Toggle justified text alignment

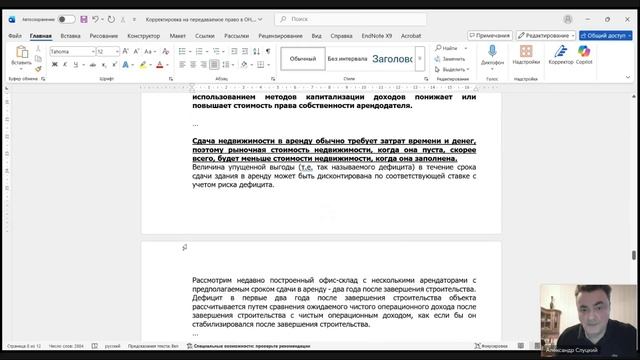coord(214,64)
